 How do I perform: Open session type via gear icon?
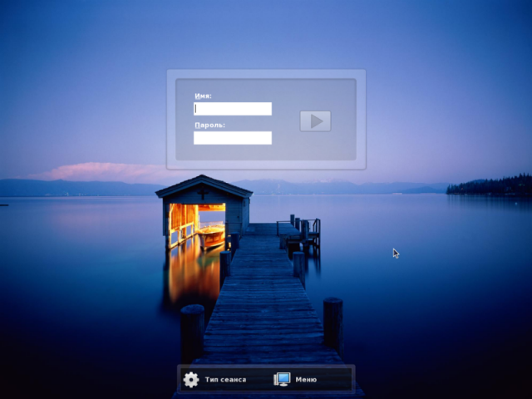coord(191,380)
